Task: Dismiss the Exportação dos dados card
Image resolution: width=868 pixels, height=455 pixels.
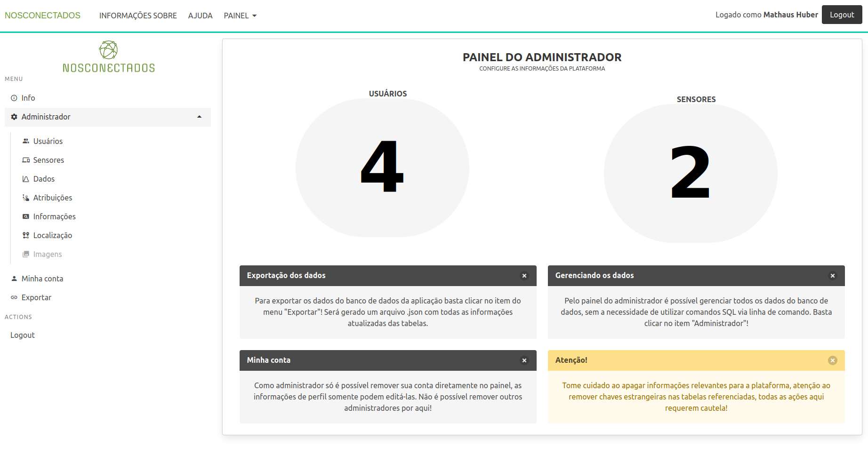Action: pos(524,276)
